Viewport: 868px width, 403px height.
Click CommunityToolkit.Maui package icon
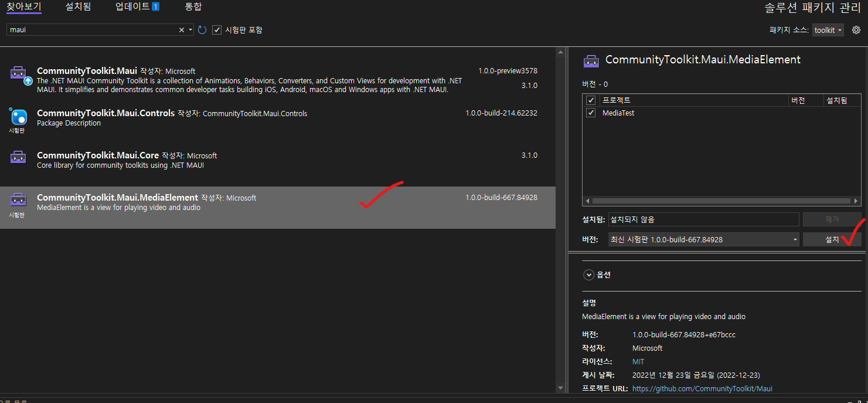click(x=19, y=74)
